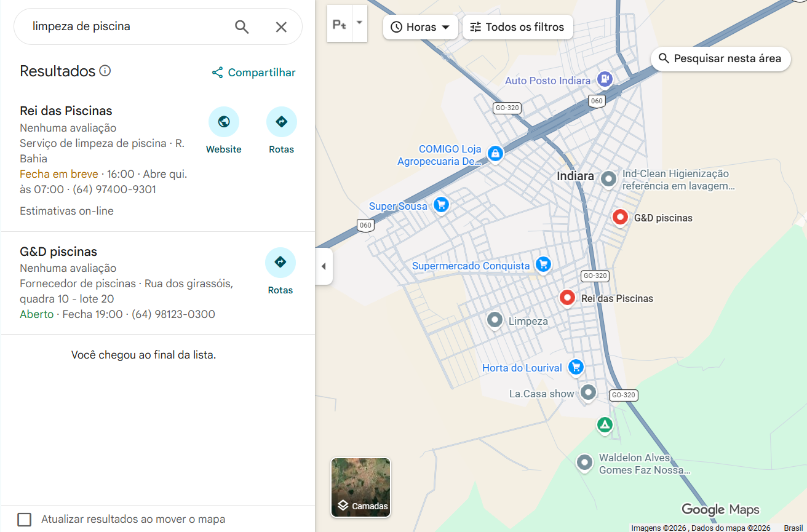Screen dimensions: 807x532
Task: Toggle the Portuguese input tool button
Action: click(x=340, y=24)
